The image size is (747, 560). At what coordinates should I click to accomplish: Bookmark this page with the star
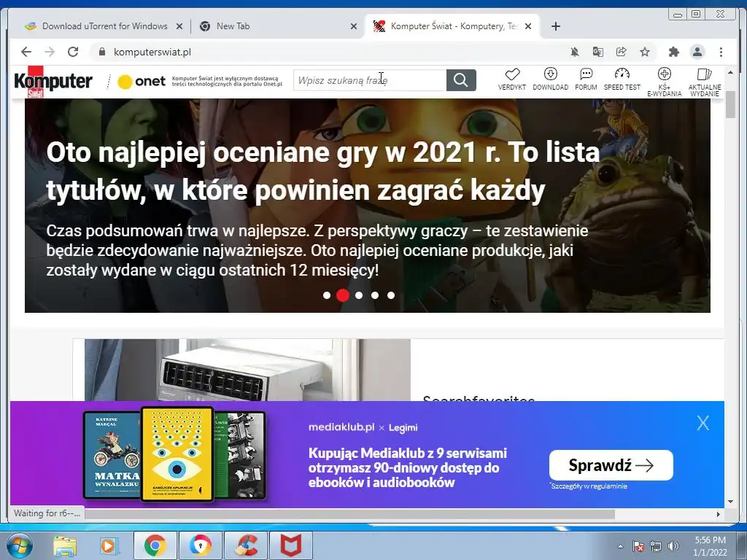(645, 52)
